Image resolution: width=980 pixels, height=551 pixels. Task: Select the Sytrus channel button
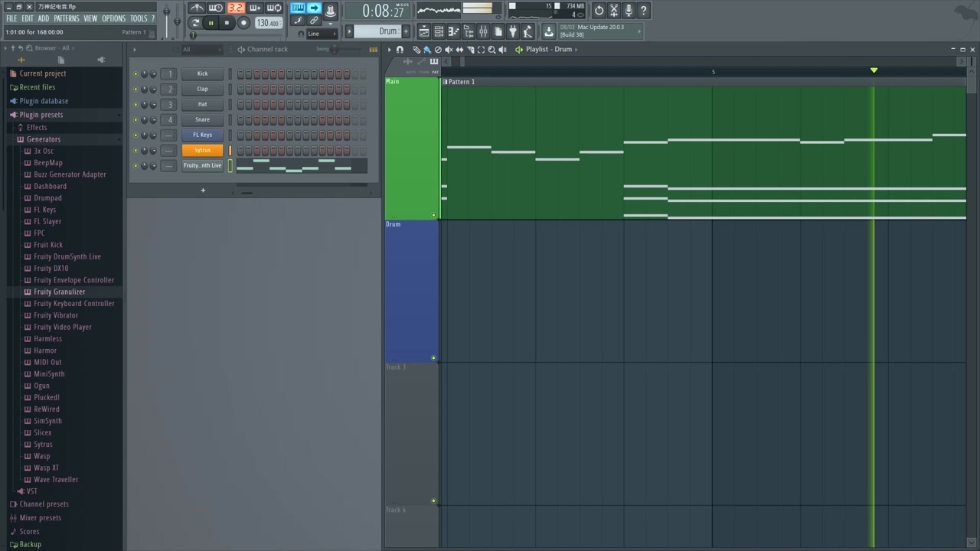click(x=202, y=150)
